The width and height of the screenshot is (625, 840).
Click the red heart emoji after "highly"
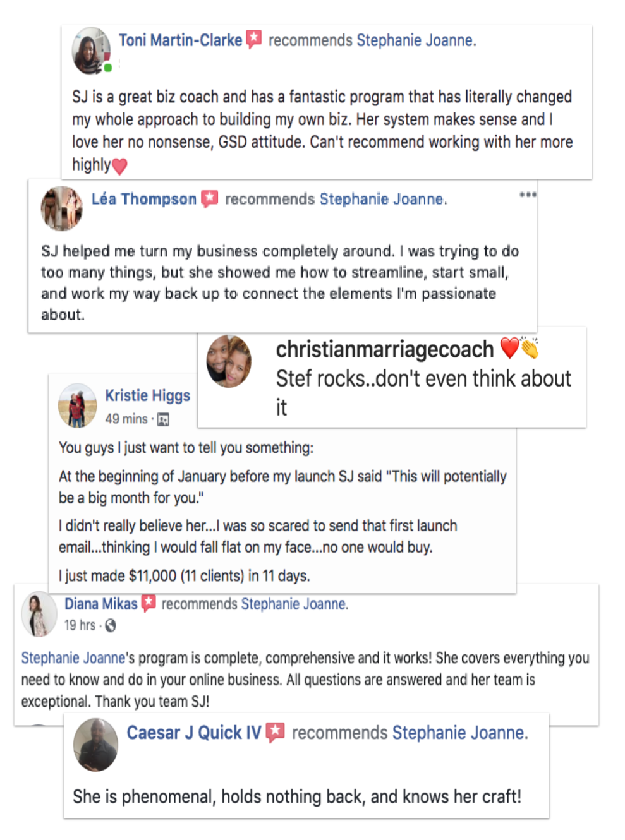119,166
